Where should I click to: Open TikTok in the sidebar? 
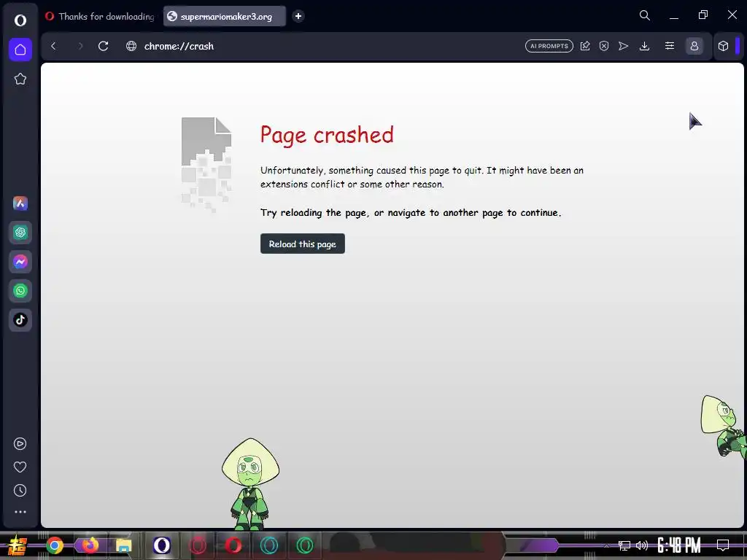pos(20,319)
